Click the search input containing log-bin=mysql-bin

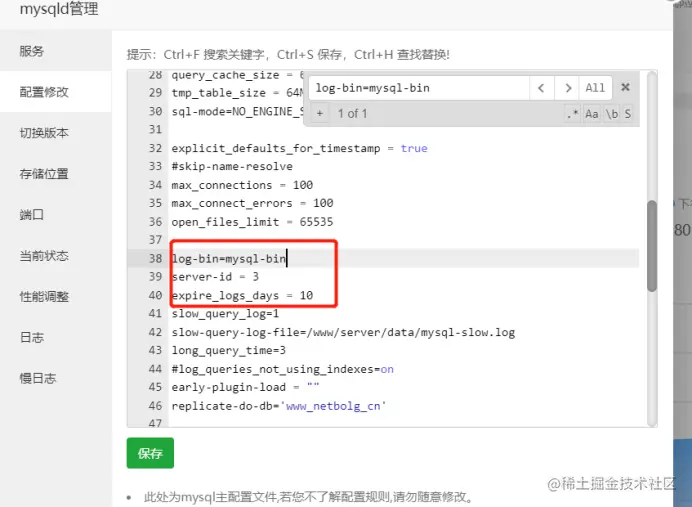pyautogui.click(x=419, y=88)
